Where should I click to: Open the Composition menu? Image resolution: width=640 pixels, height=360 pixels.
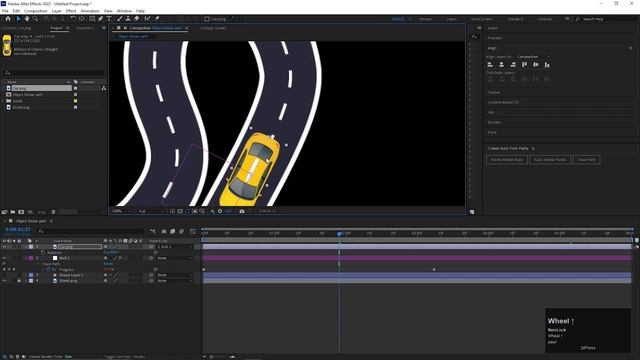point(36,11)
